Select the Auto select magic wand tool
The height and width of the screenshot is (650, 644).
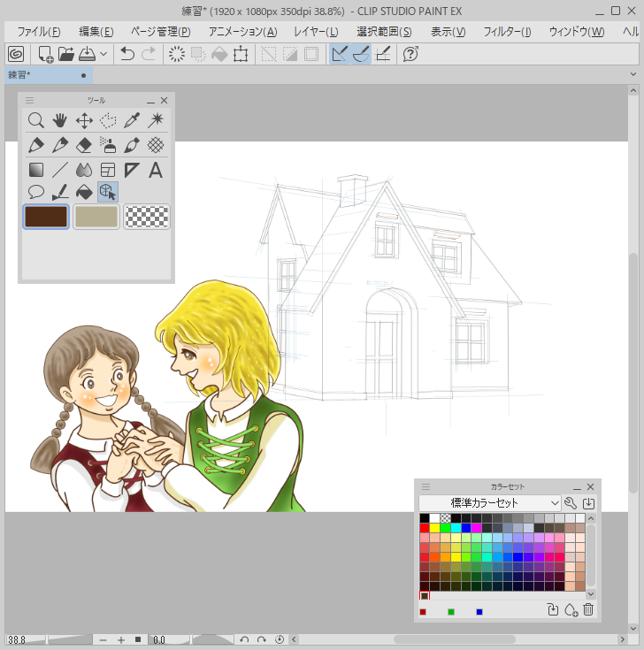tap(156, 120)
